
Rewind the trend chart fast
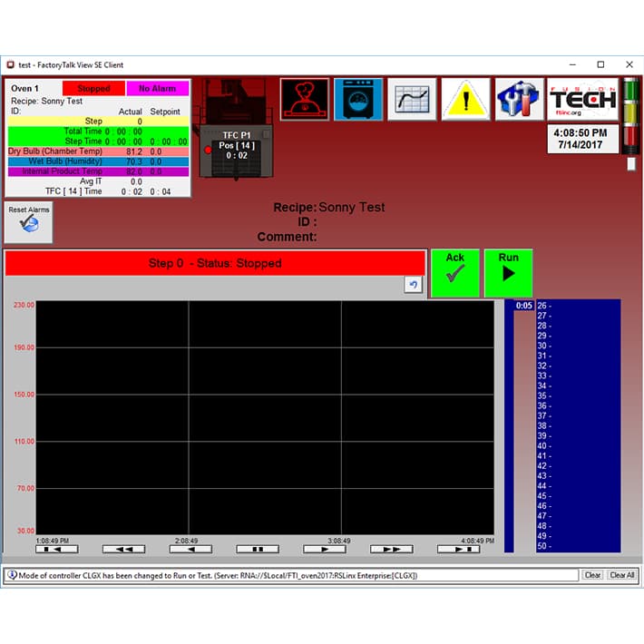124,549
